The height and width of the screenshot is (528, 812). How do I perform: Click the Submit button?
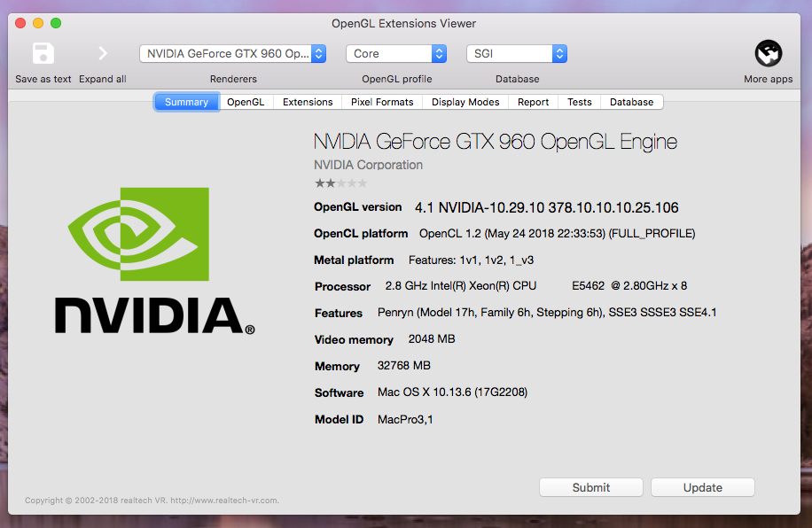tap(591, 487)
